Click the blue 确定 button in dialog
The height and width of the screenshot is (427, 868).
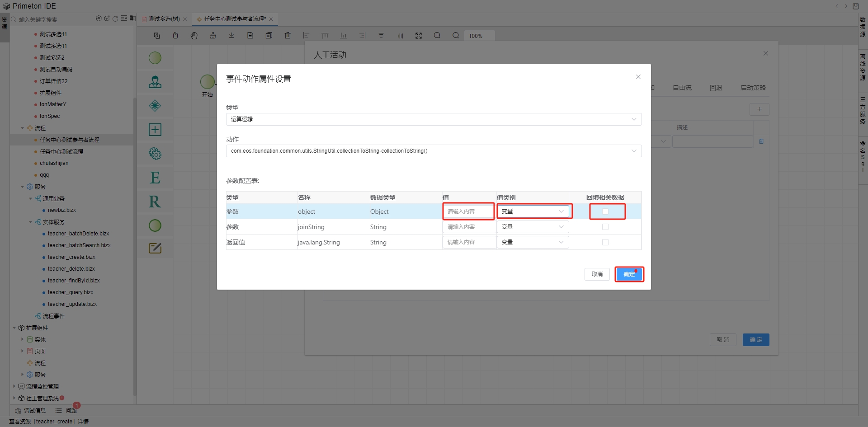[x=629, y=274]
